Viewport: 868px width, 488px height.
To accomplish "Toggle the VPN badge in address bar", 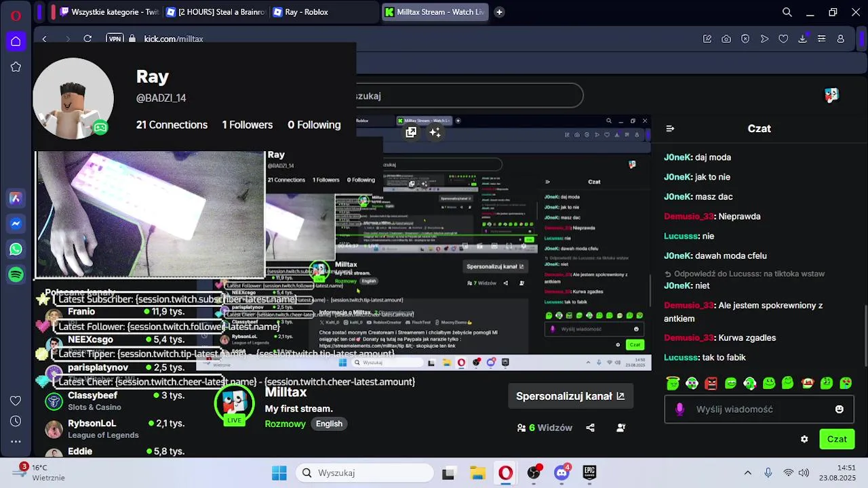I will pos(115,39).
